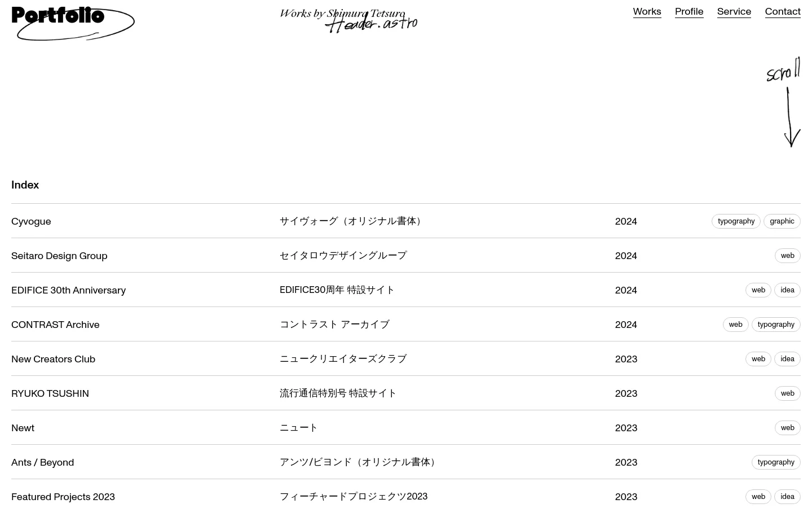Click idea tag in New Creators Club row
This screenshot has height=508, width=812.
(x=788, y=359)
